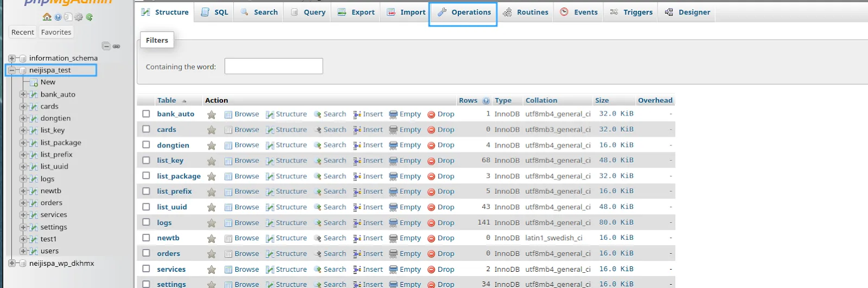Open newtb in navigation tree

51,191
